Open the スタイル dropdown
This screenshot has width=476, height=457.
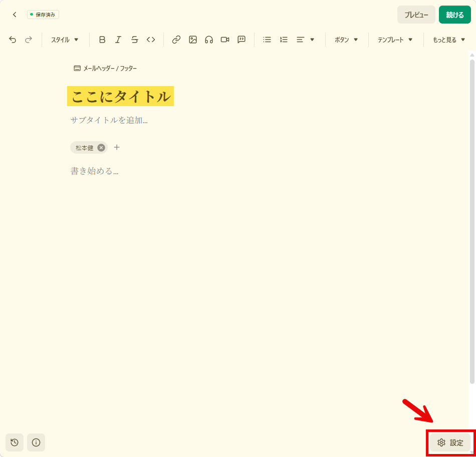65,40
